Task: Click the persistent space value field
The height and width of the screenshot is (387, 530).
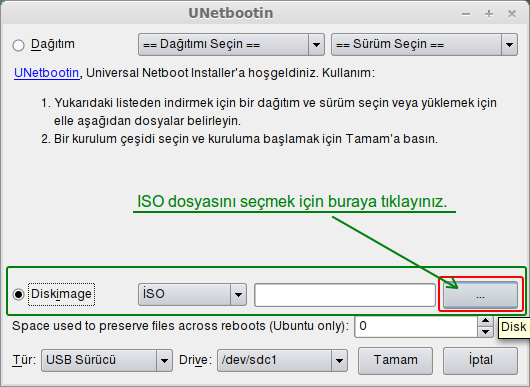Action: (416, 326)
